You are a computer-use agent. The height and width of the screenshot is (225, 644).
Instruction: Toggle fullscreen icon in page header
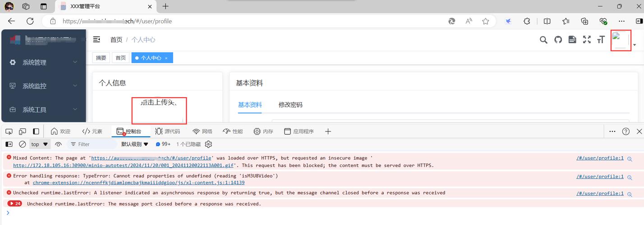click(587, 40)
